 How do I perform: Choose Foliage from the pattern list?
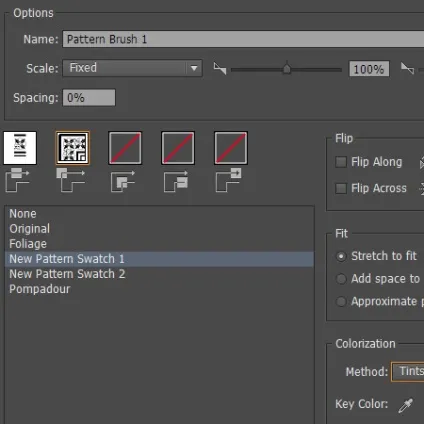[28, 244]
